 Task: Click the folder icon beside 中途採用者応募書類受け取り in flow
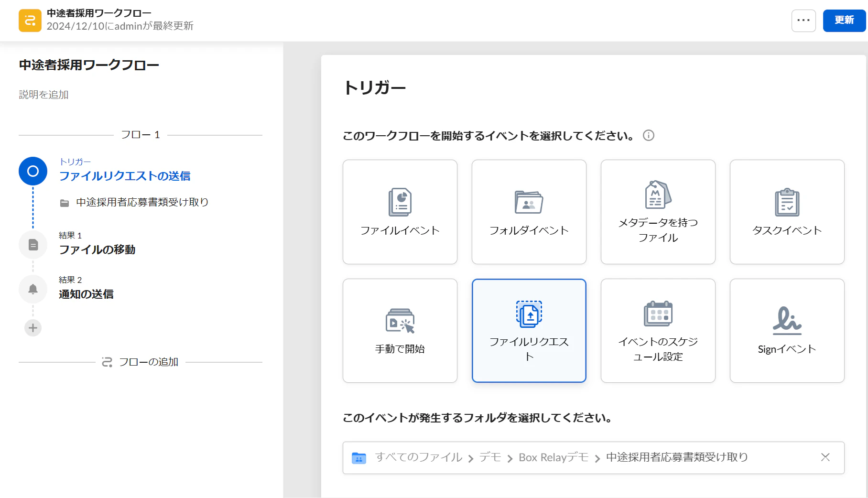tap(65, 203)
